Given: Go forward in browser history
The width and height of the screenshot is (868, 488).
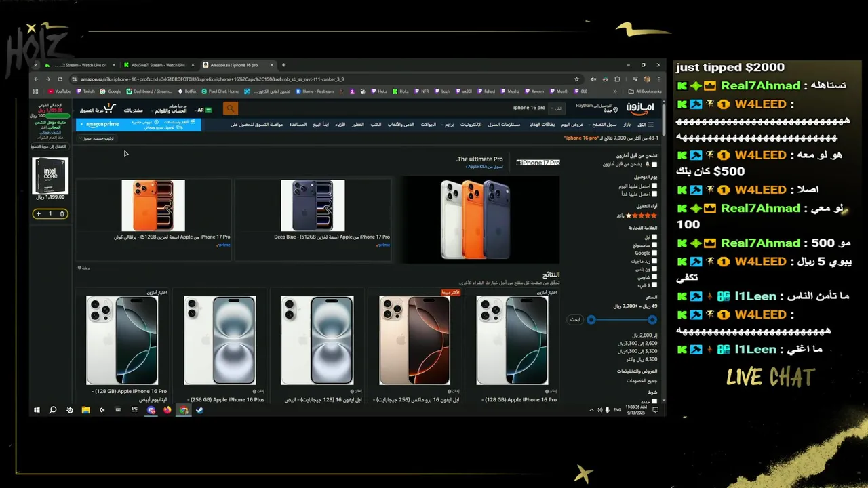Looking at the screenshot, I should (x=47, y=79).
